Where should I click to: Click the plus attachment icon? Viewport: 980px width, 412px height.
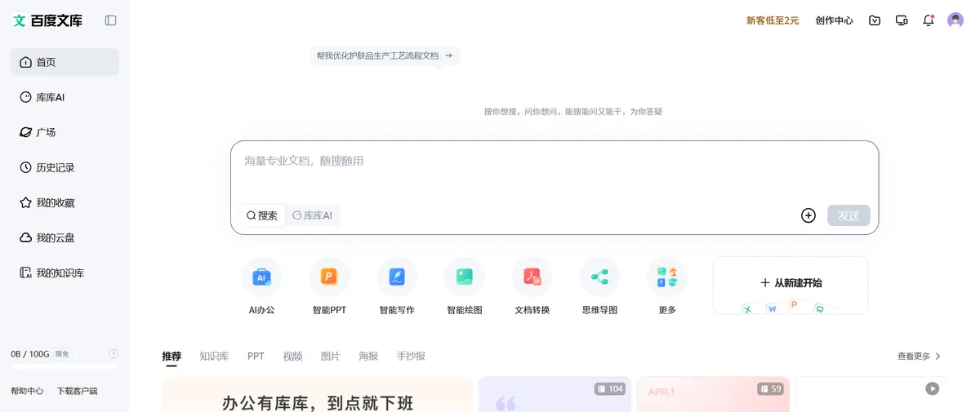click(808, 215)
